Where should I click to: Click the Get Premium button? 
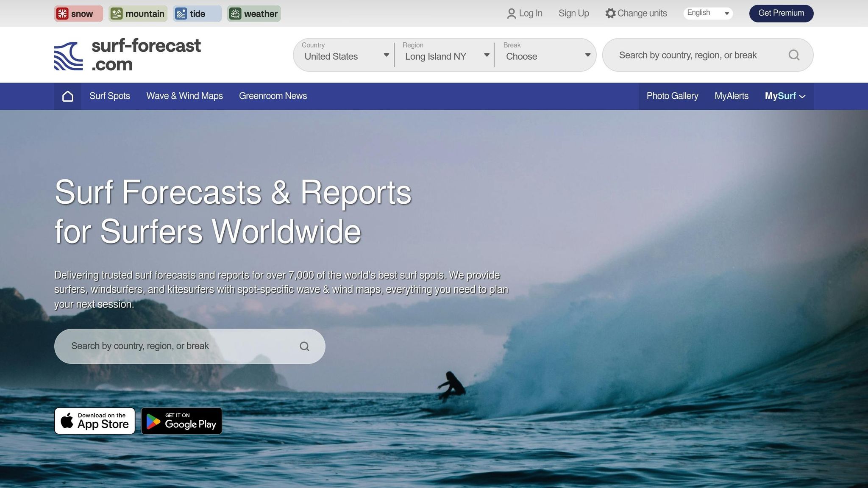[781, 13]
